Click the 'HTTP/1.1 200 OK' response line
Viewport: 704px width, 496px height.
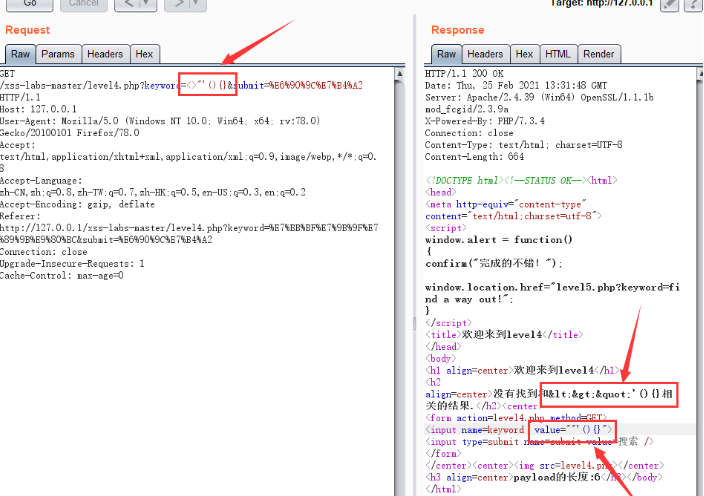pyautogui.click(x=464, y=74)
